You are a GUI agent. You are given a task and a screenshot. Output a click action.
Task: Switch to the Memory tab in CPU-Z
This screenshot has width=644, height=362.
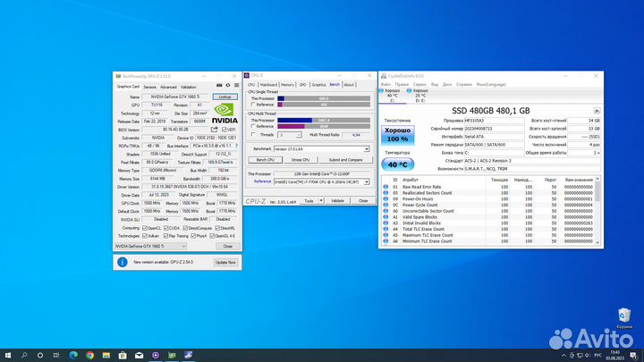[287, 85]
